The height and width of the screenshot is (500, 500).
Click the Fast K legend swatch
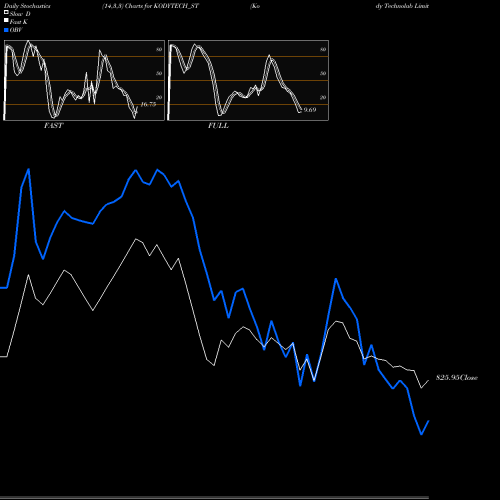[x=6, y=20]
